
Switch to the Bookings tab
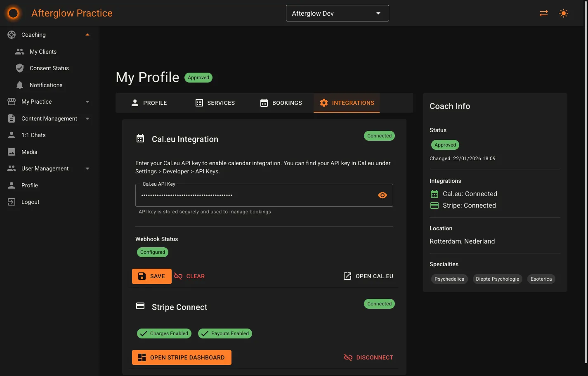(281, 102)
